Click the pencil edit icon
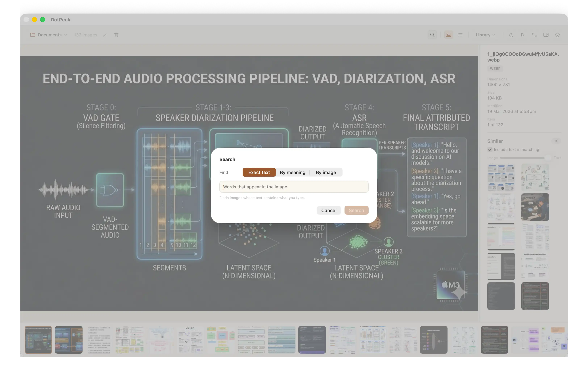This screenshot has width=588, height=384. pos(105,35)
